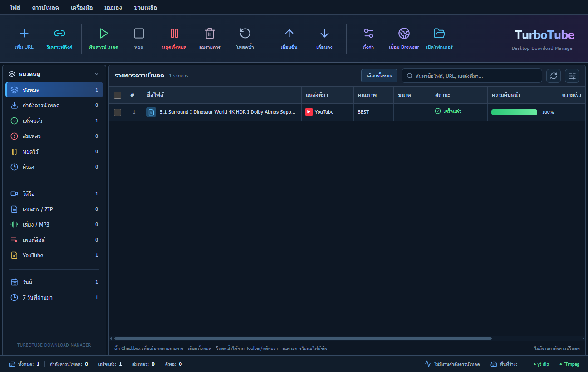Click the คุณภาพ column header

pos(373,95)
